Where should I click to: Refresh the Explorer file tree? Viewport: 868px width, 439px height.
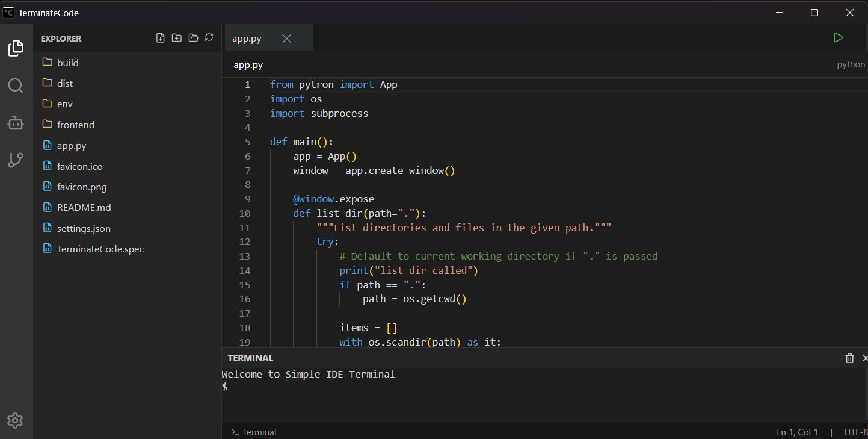209,37
